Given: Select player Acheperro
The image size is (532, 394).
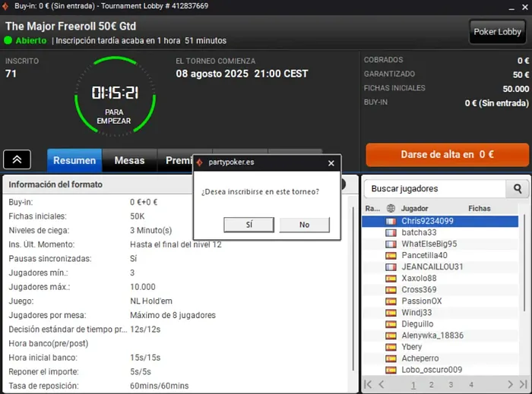Looking at the screenshot, I should 440,358.
